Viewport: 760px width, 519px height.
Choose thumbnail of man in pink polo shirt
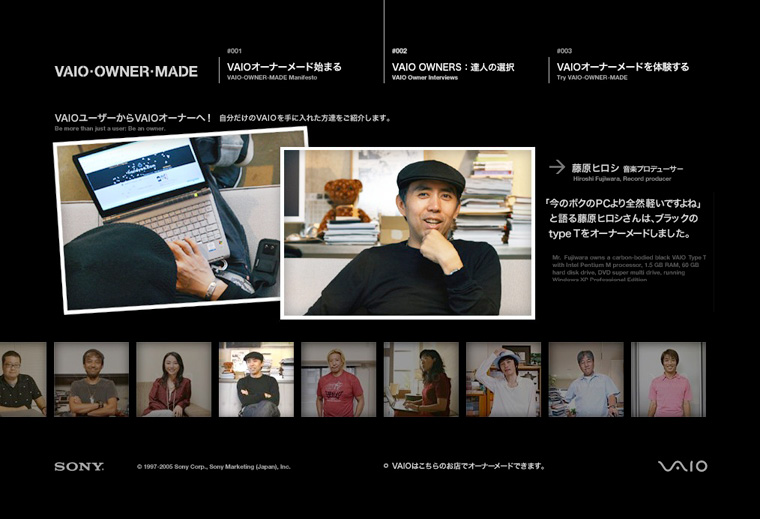668,379
